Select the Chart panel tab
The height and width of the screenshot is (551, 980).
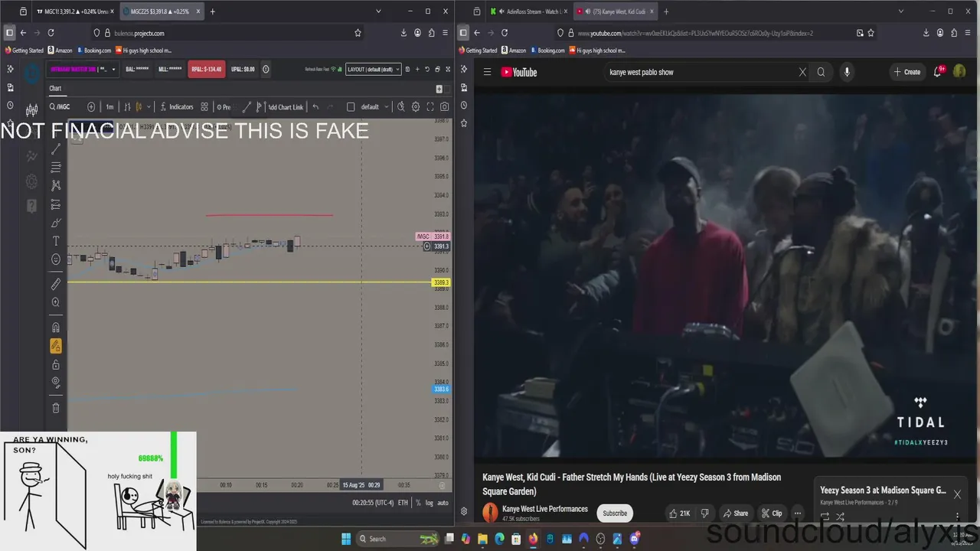point(55,89)
